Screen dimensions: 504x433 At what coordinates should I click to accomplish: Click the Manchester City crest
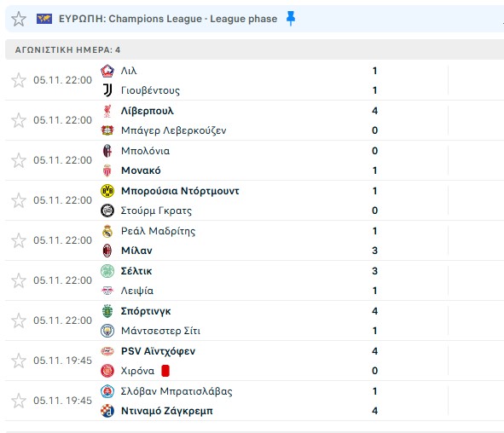click(107, 331)
